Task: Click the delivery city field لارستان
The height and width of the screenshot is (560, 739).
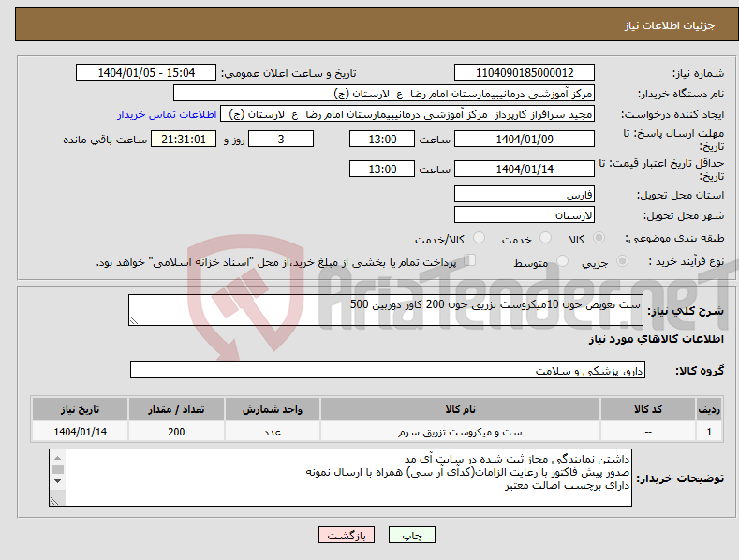Action: click(x=525, y=215)
